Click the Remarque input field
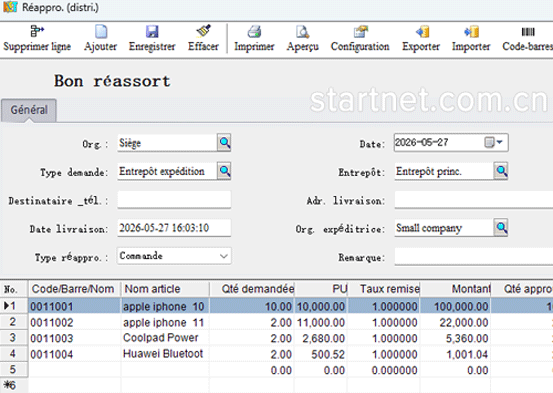The height and width of the screenshot is (393, 553). [474, 256]
